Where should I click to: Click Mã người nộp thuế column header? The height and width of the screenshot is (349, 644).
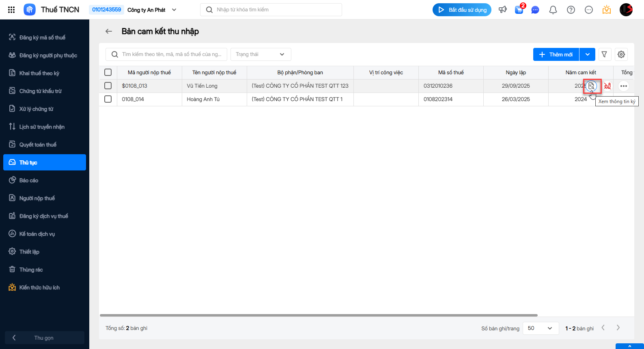(149, 73)
